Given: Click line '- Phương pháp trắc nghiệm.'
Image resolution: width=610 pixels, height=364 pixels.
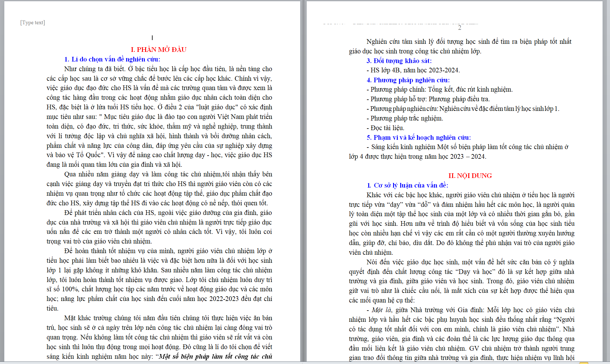Looking at the screenshot, I should [405, 118].
